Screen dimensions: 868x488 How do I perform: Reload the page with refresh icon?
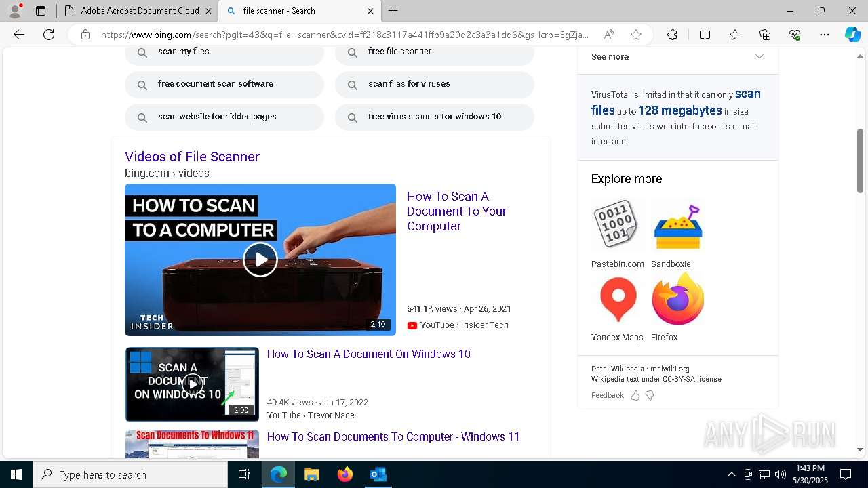click(49, 35)
